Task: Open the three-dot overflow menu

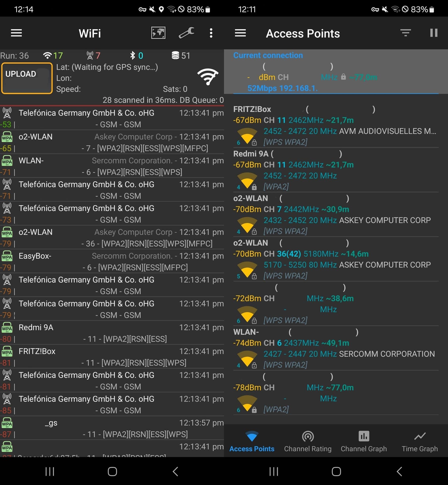Action: click(211, 33)
